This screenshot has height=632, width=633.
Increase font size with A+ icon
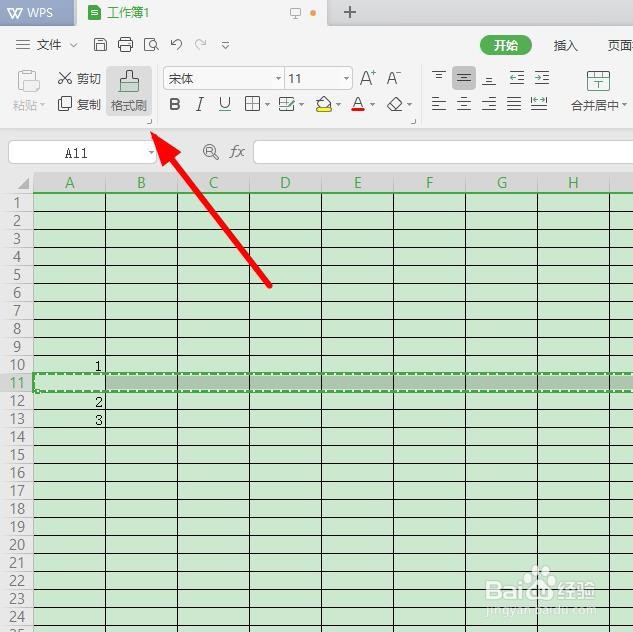[367, 78]
